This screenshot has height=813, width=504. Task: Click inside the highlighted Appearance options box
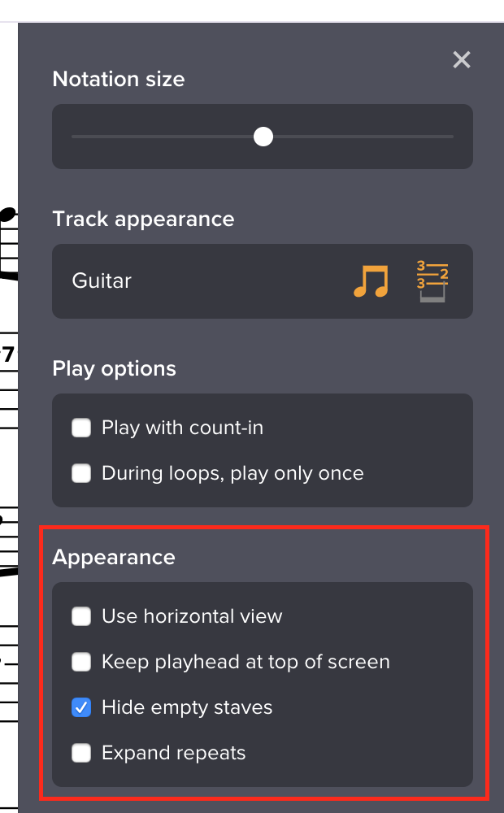(x=263, y=685)
